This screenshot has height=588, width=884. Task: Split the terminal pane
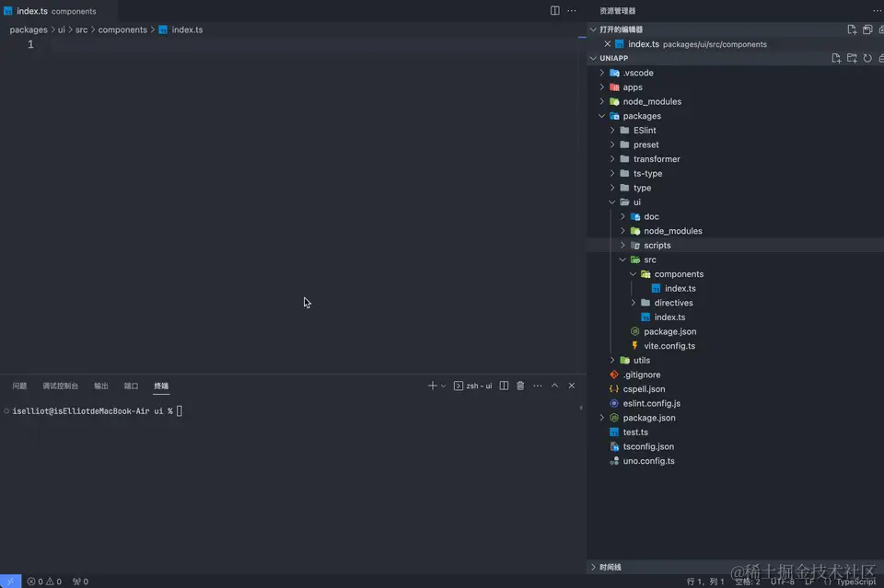[x=505, y=386]
